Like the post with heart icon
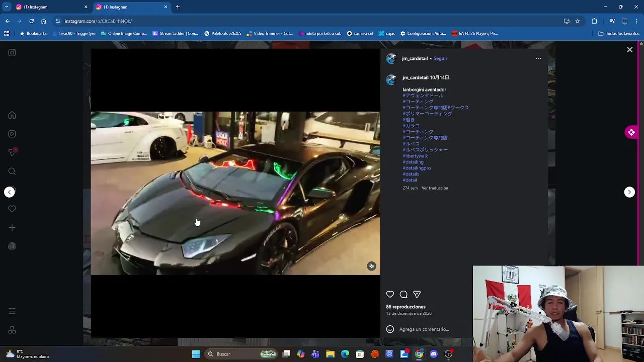Image resolution: width=644 pixels, height=362 pixels. pyautogui.click(x=390, y=294)
